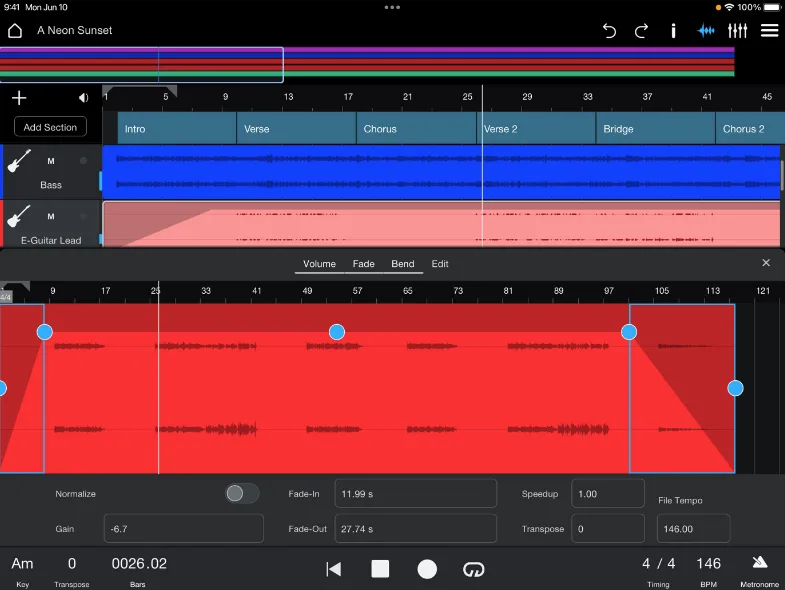The image size is (785, 590).
Task: Open the Volume tab
Action: (x=319, y=264)
